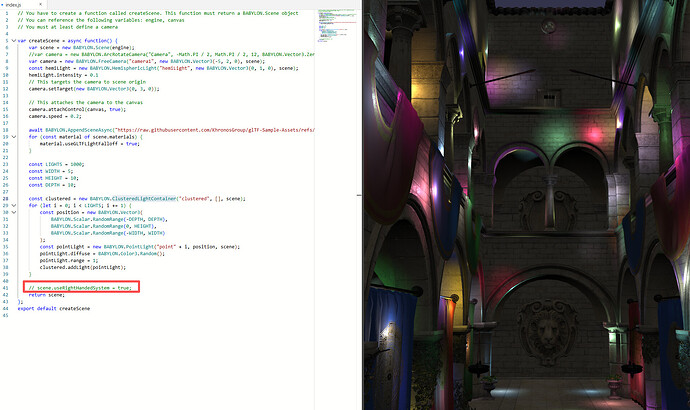Click 'return scene;' line

tap(47, 295)
